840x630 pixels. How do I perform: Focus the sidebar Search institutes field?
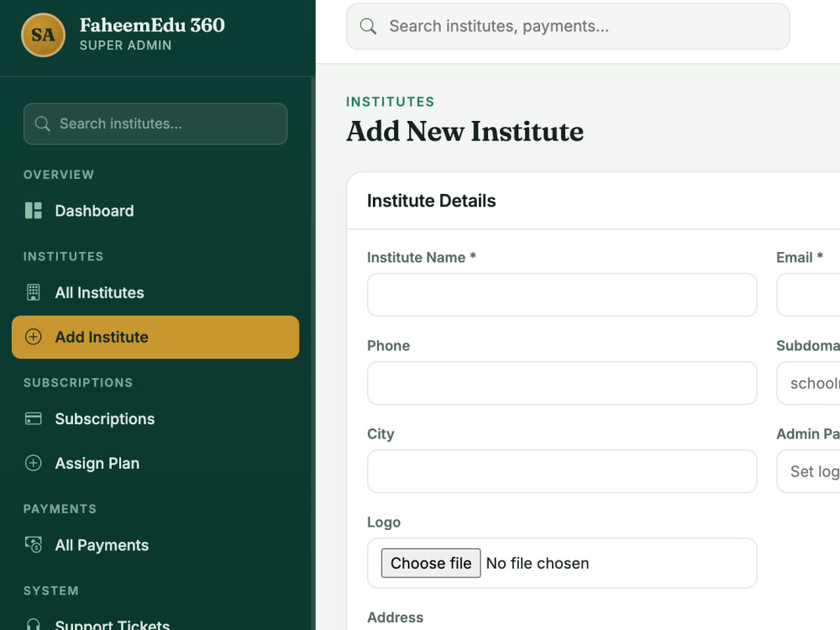[155, 123]
